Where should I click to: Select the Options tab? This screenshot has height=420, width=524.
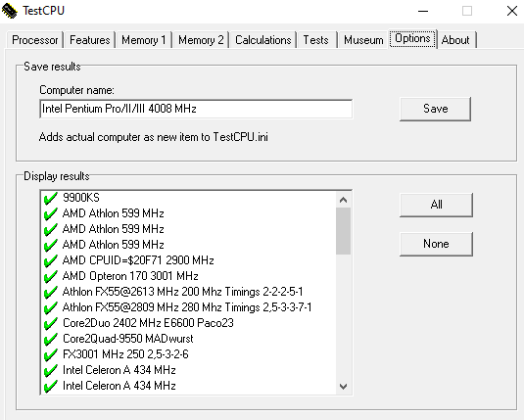pos(412,39)
